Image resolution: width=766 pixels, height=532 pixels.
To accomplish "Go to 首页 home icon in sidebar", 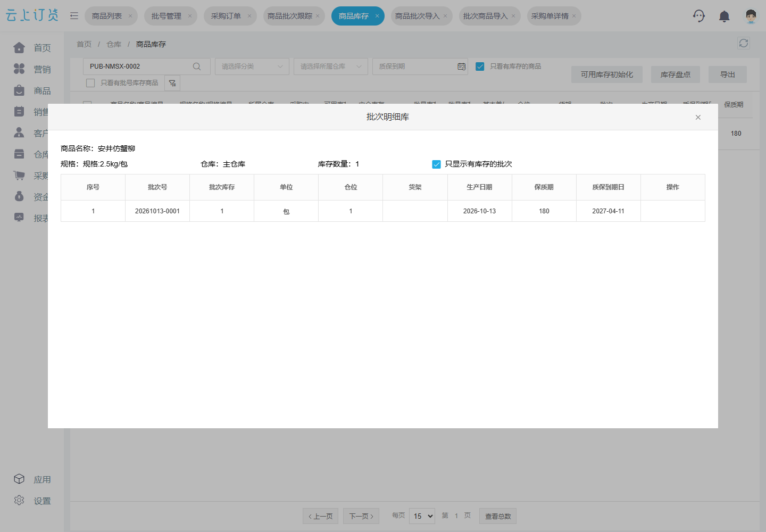I will coord(19,48).
